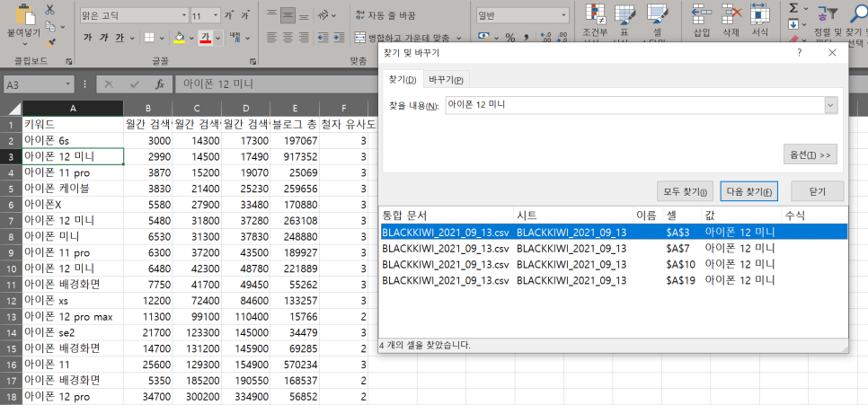Apply red font color
Screen dimensions: 868x405
[206, 38]
